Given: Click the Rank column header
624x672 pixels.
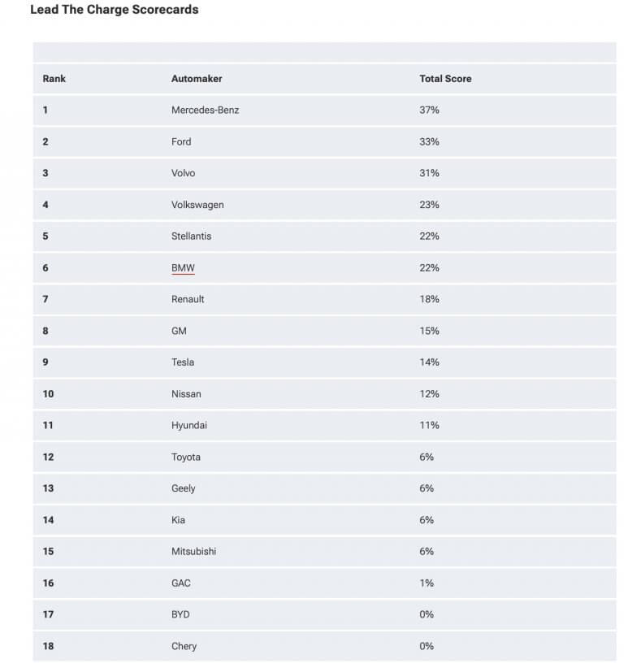Looking at the screenshot, I should click(x=54, y=79).
